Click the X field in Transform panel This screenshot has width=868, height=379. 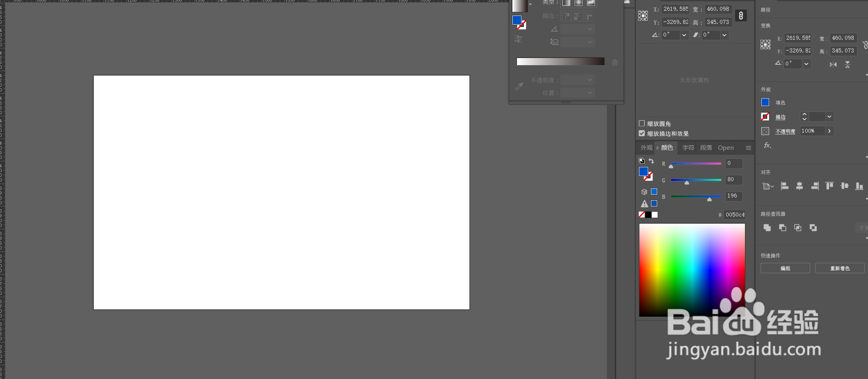tap(676, 9)
